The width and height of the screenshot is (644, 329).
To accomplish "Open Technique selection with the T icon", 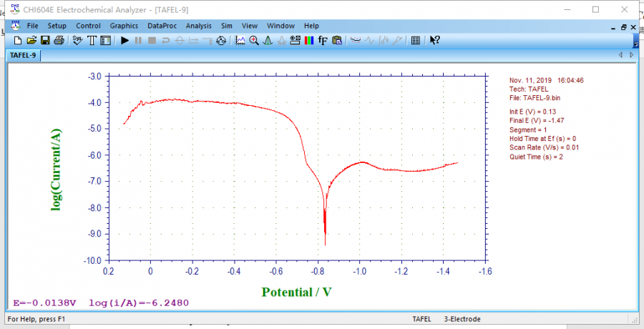I will pyautogui.click(x=92, y=41).
